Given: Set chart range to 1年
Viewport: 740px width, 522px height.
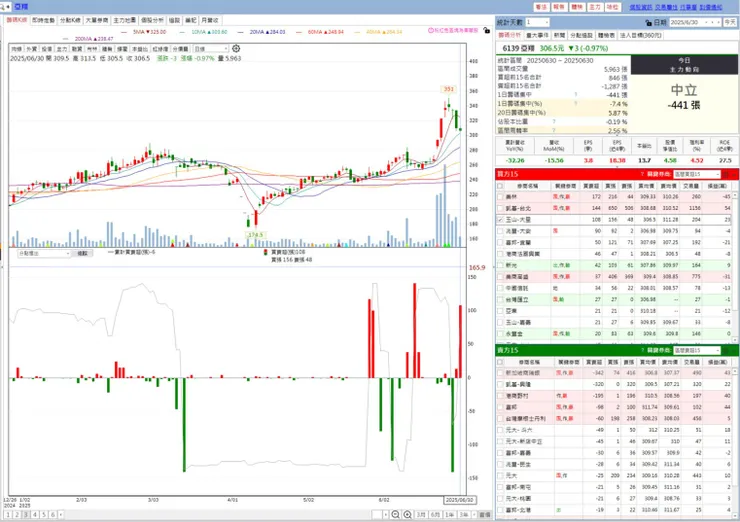Looking at the screenshot, I should [450, 514].
